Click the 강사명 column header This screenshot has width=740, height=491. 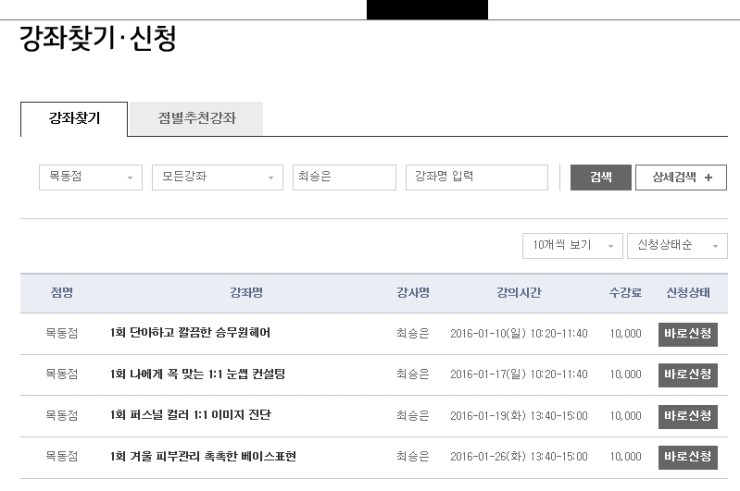point(413,293)
